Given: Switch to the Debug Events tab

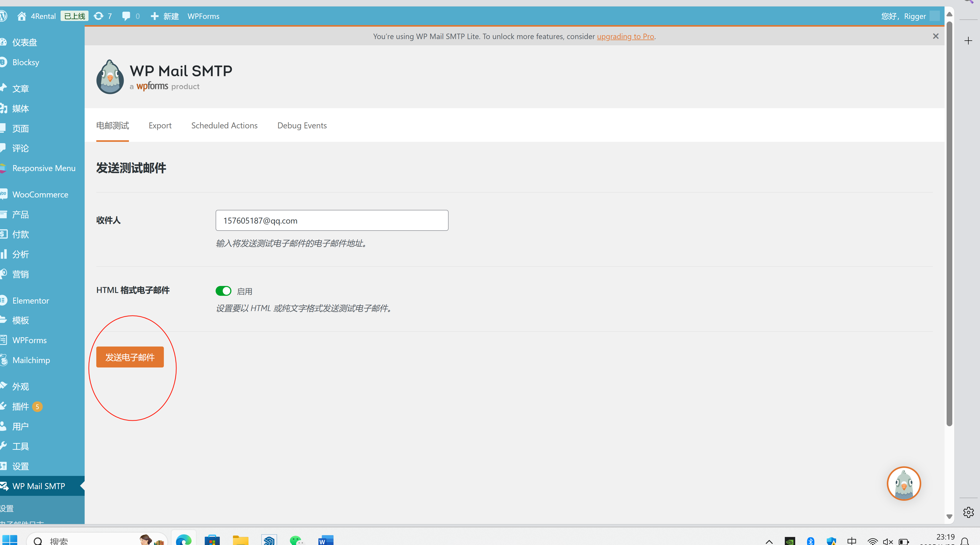Looking at the screenshot, I should coord(302,126).
